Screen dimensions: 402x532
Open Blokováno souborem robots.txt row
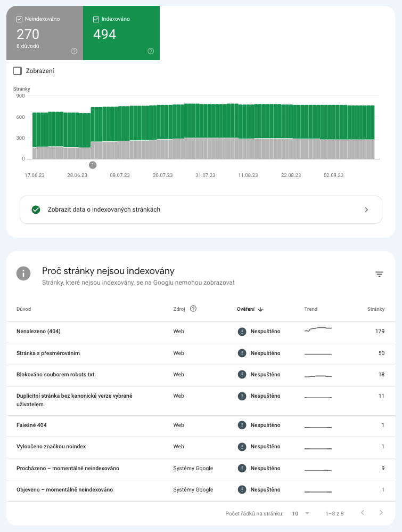click(201, 375)
